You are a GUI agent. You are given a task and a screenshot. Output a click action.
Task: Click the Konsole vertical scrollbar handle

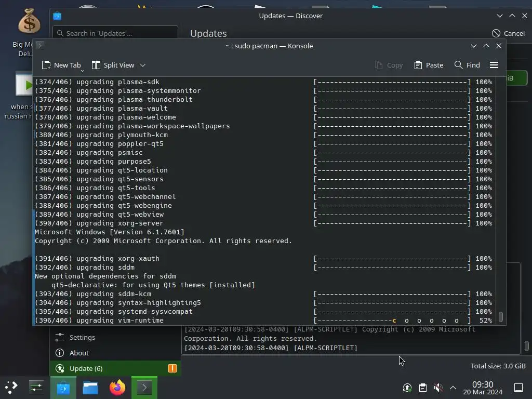coord(501,316)
